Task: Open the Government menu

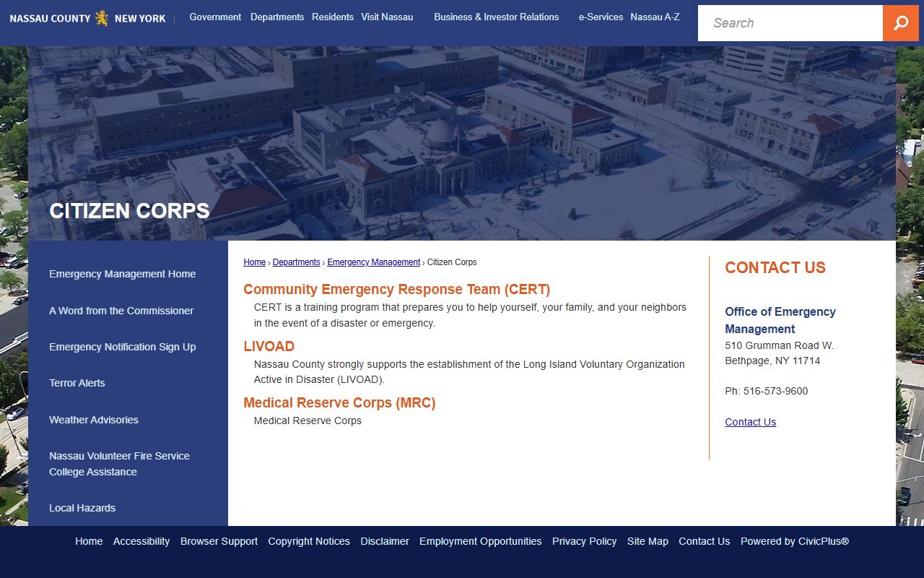Action: [215, 17]
